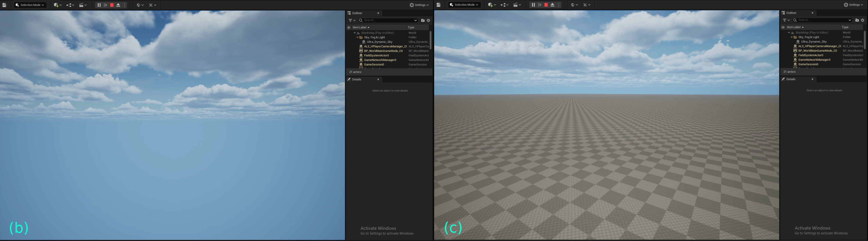This screenshot has height=241, width=868.
Task: Open Outliner filter dropdown in left panel
Action: tap(352, 21)
